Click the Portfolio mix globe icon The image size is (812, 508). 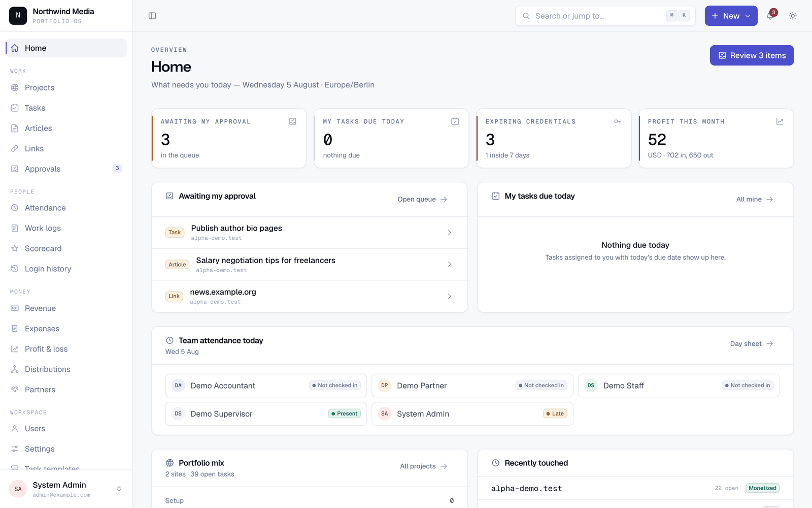(170, 463)
